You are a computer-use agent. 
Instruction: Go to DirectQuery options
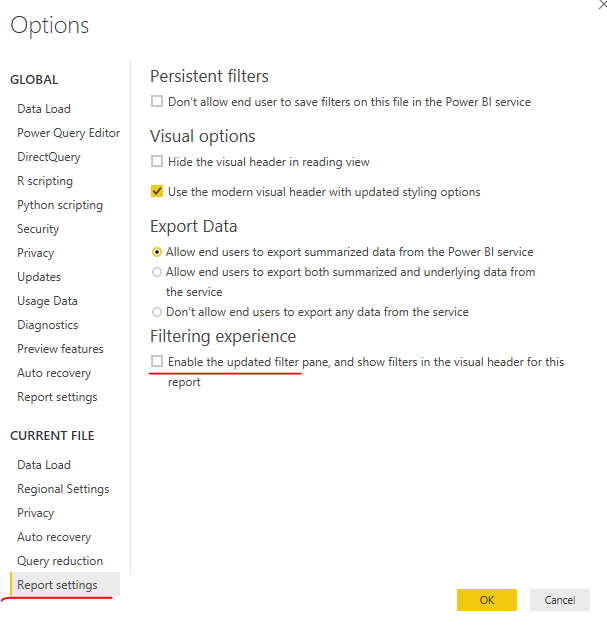pos(49,157)
